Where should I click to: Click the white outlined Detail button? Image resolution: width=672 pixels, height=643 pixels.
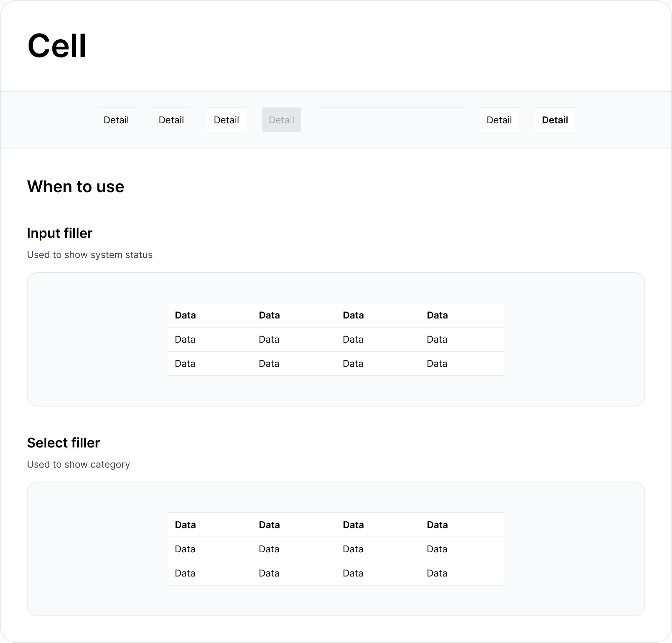coord(226,120)
